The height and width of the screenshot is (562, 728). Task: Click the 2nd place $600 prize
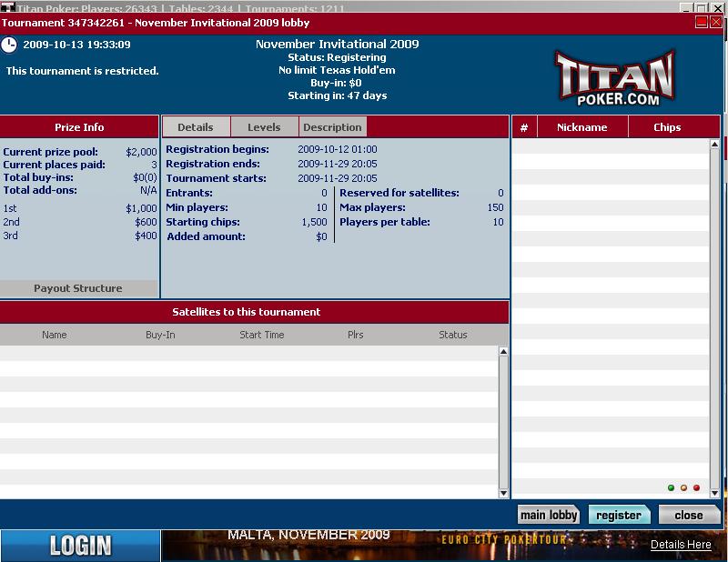point(147,222)
